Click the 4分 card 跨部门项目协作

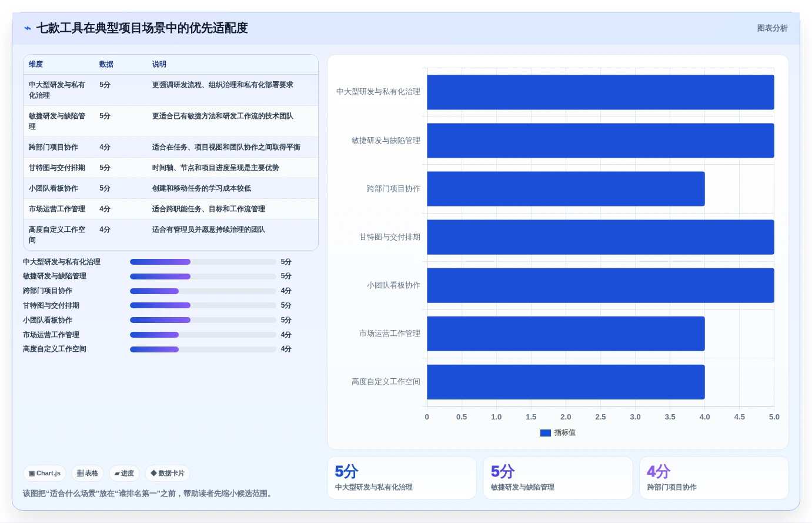point(714,478)
